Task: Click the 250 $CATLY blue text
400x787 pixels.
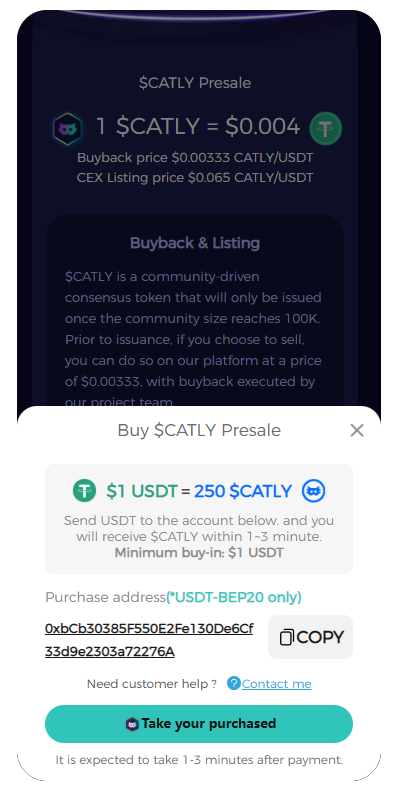Action: (x=243, y=491)
